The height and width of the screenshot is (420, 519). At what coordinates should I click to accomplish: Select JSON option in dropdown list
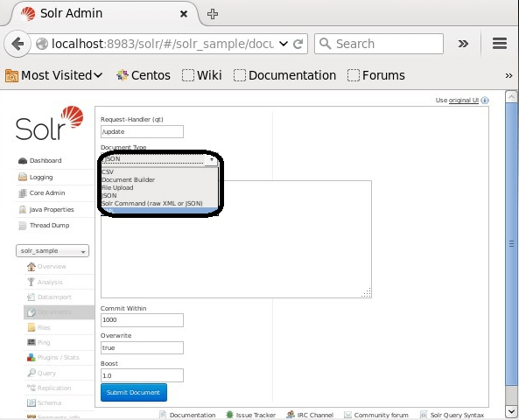tap(159, 196)
